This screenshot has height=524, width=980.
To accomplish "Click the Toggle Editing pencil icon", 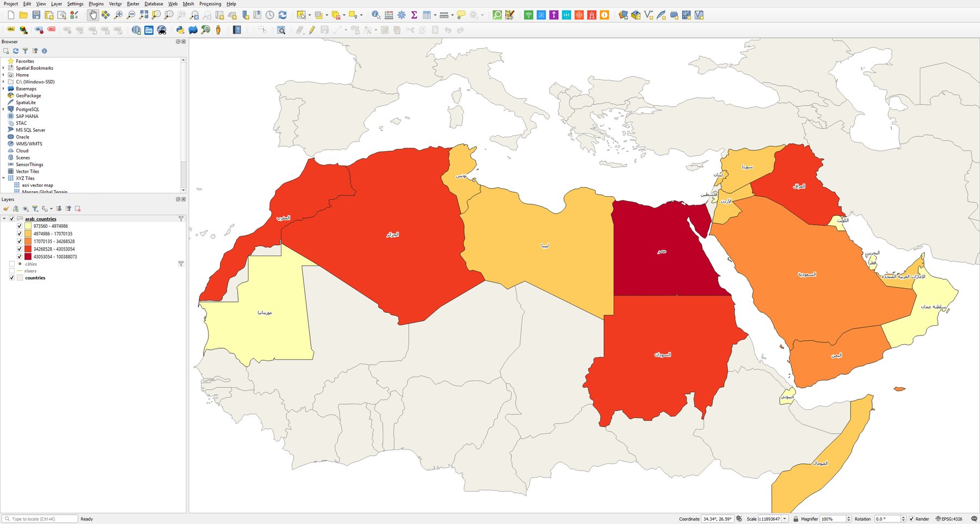I will (311, 30).
